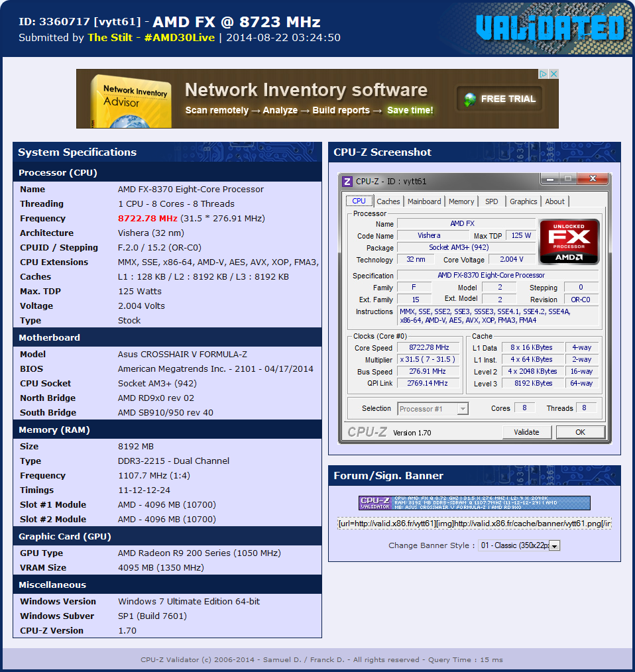Click the FREE TRIAL ad button
The width and height of the screenshot is (635, 672).
click(x=500, y=99)
